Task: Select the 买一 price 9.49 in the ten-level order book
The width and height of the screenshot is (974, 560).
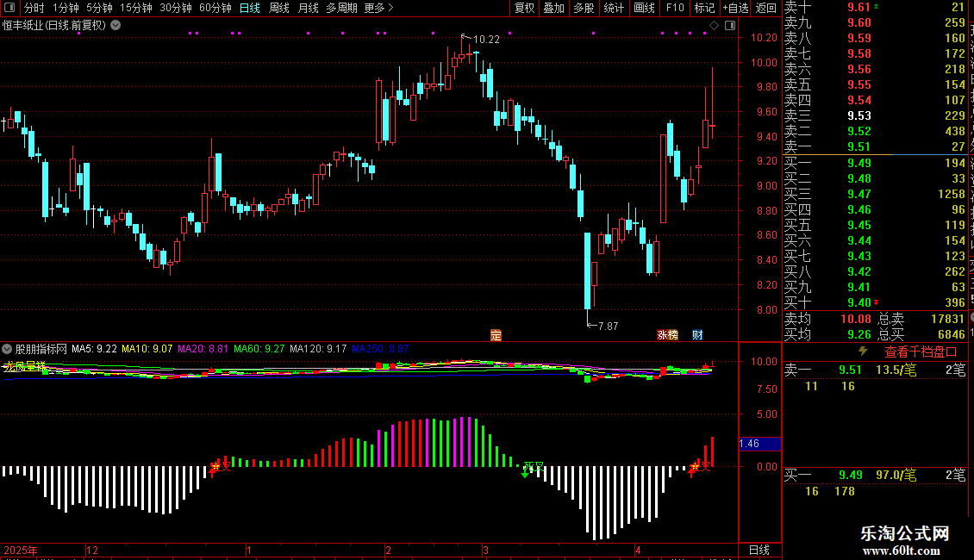Action: click(859, 164)
